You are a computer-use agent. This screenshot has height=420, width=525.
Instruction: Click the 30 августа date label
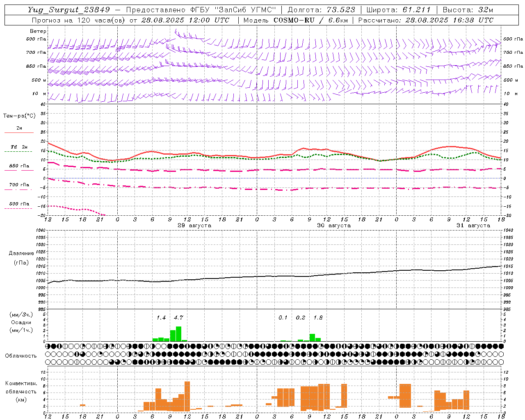334,226
